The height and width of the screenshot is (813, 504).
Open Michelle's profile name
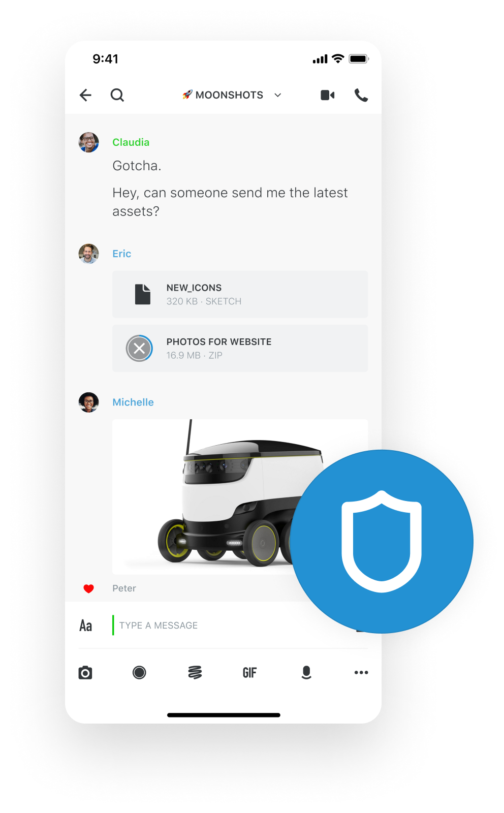(x=133, y=402)
